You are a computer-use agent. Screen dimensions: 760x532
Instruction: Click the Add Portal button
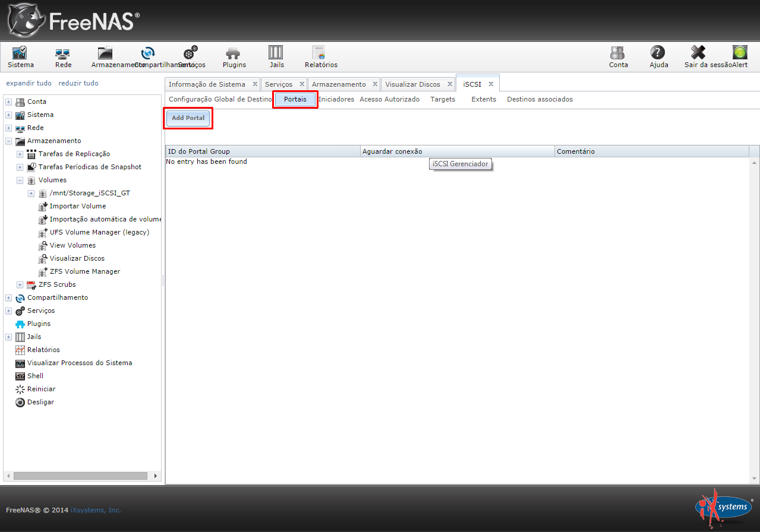coord(188,118)
